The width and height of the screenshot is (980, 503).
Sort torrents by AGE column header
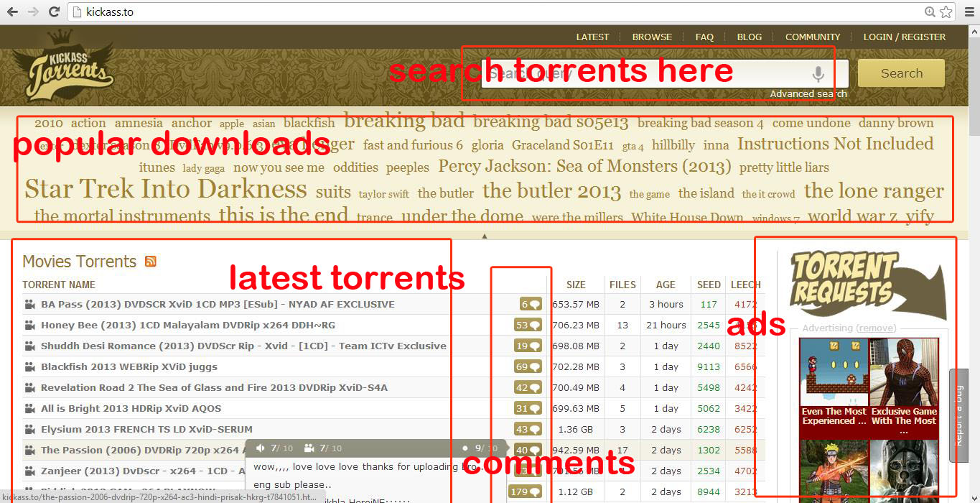point(666,285)
